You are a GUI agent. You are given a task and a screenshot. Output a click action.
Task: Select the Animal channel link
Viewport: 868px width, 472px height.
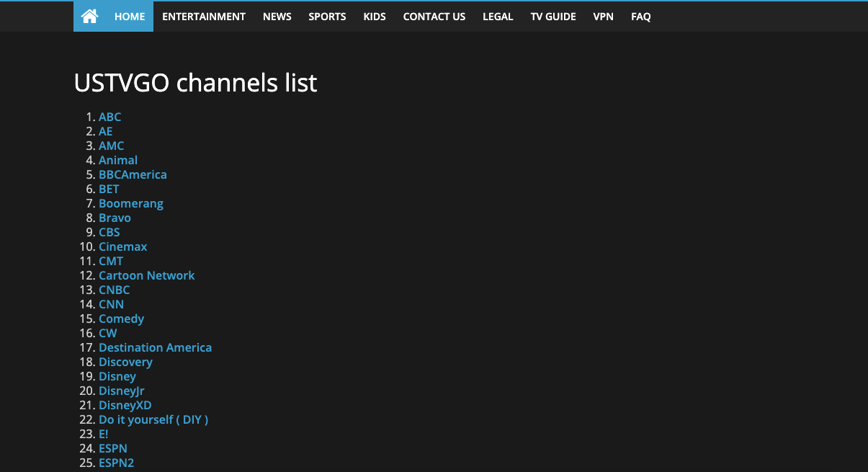[118, 160]
